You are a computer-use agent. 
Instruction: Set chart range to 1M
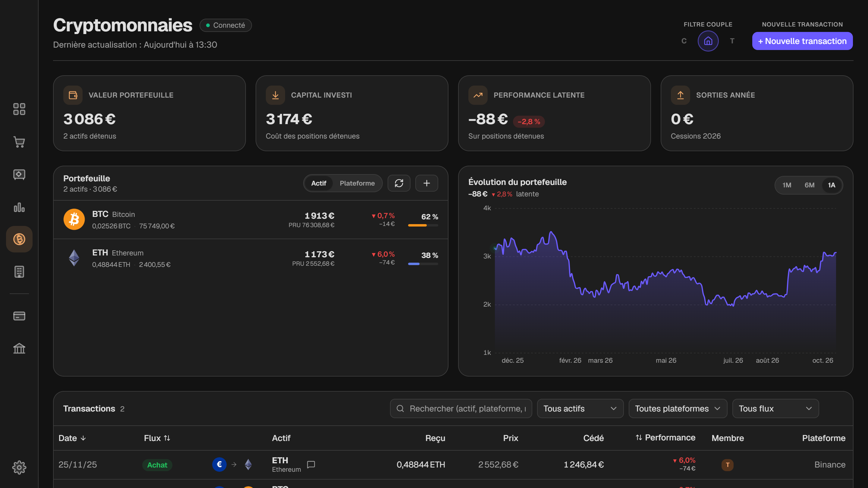[787, 185]
